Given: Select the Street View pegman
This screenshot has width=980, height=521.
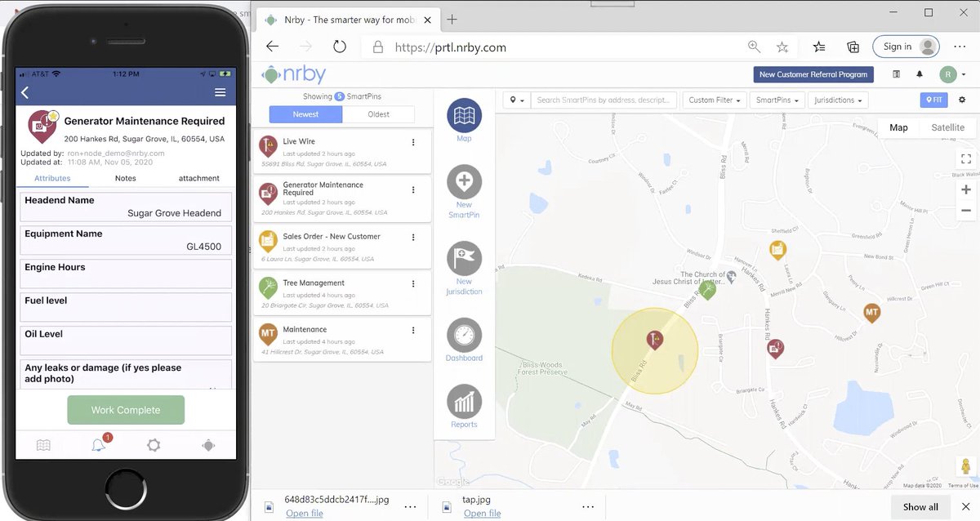Looking at the screenshot, I should coord(965,466).
